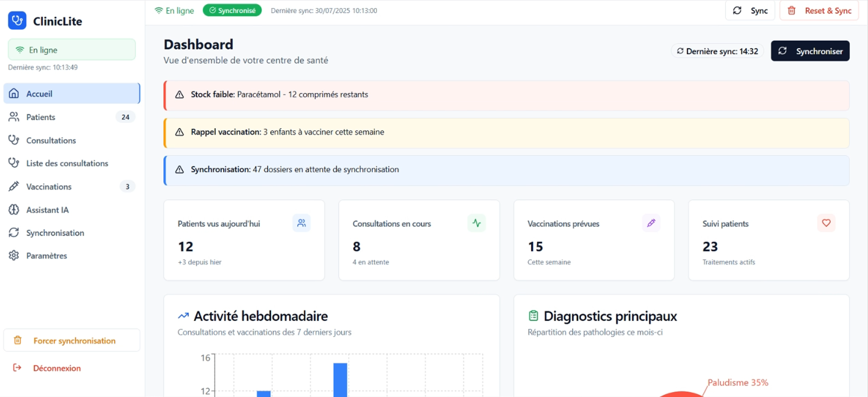
Task: Click clipboard icon beside Diagnostics principaux
Action: (533, 315)
